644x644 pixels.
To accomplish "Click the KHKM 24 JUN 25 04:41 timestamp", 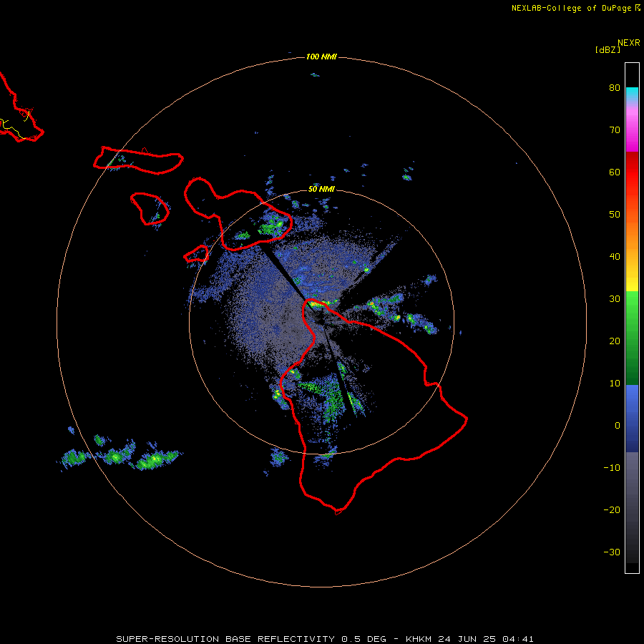I will [469, 639].
